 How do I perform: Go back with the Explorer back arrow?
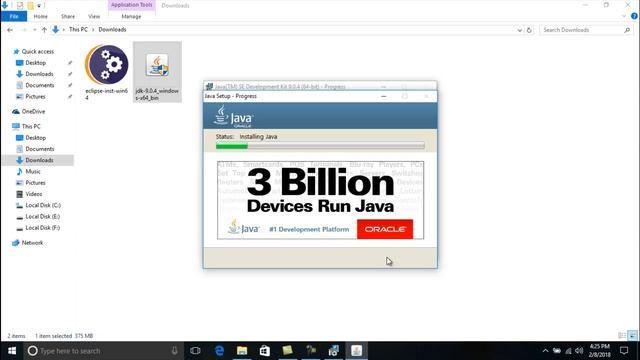click(x=10, y=30)
